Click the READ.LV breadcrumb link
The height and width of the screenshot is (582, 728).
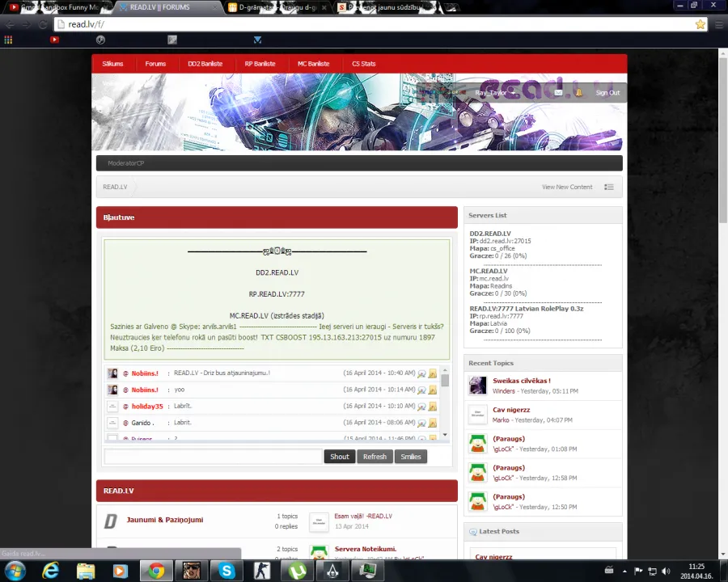coord(115,187)
